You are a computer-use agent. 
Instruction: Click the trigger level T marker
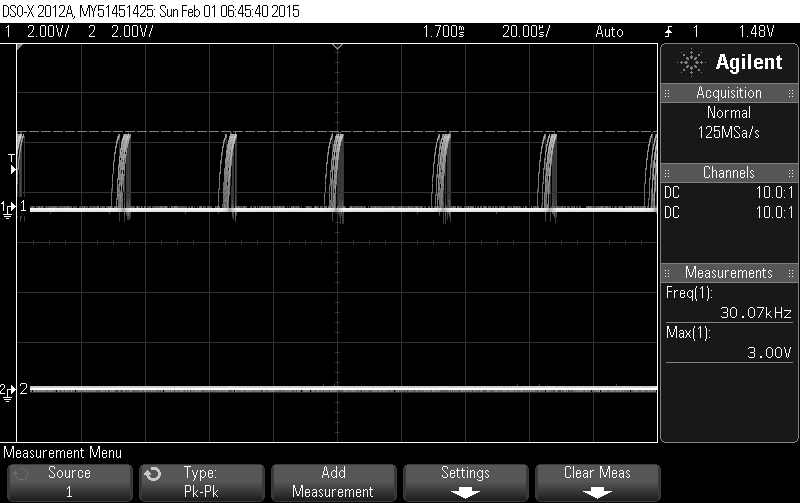click(x=12, y=164)
